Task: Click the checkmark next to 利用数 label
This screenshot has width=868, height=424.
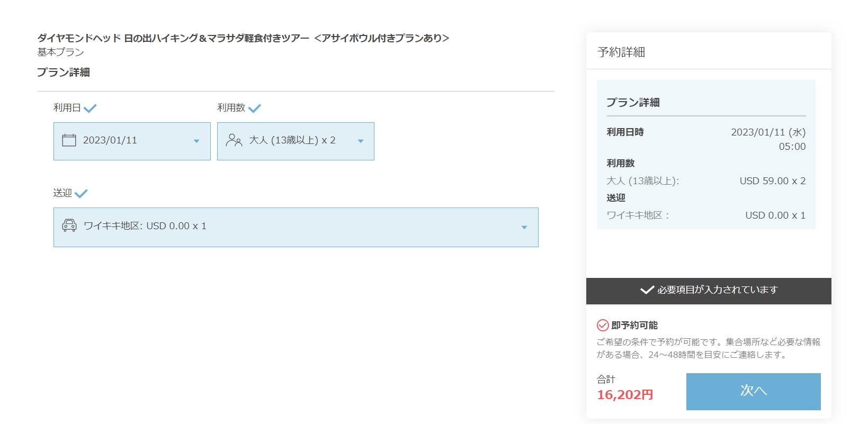Action: (255, 109)
